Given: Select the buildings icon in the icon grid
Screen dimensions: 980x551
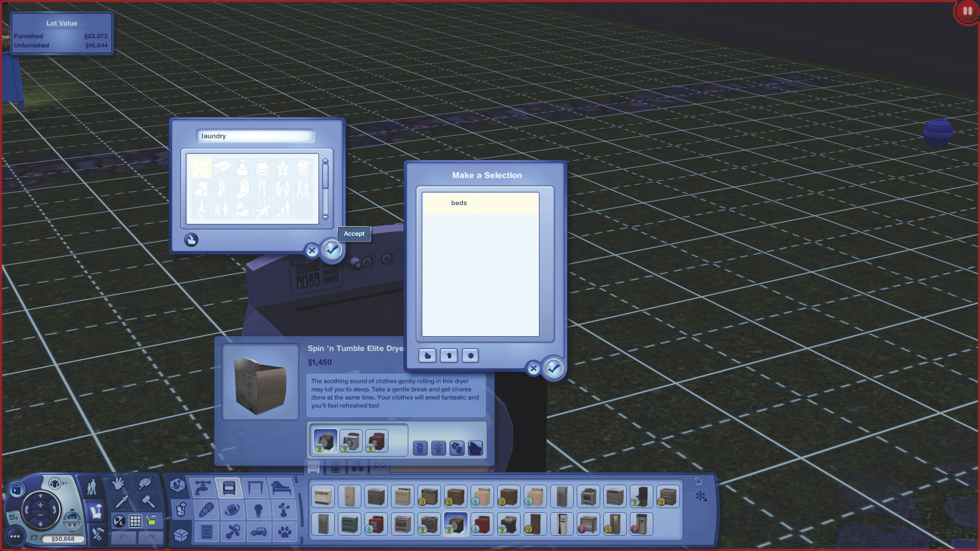Looking at the screenshot, I should 201,168.
